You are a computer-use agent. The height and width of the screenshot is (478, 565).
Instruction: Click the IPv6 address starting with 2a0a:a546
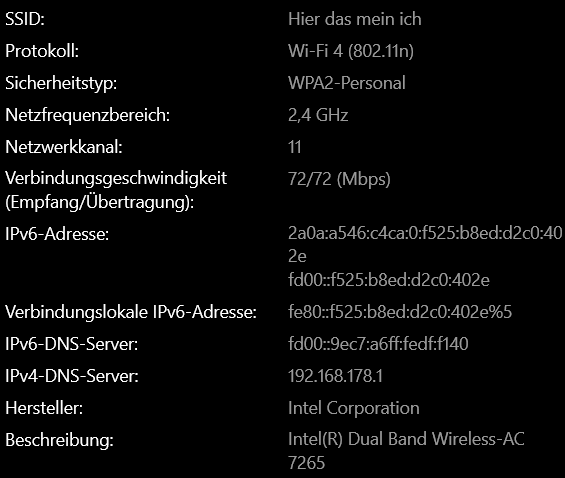[425, 245]
